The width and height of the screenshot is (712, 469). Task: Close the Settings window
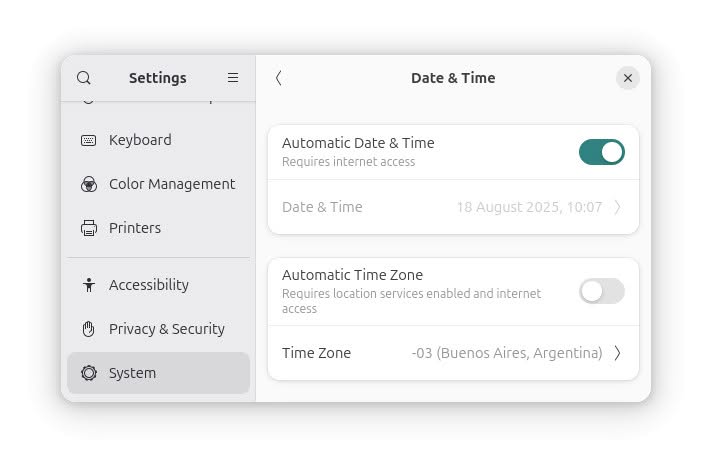click(628, 78)
